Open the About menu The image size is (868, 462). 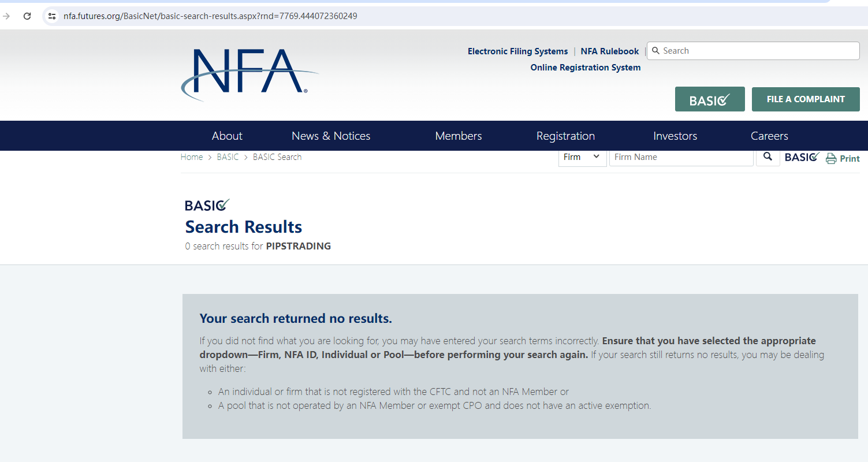point(227,136)
